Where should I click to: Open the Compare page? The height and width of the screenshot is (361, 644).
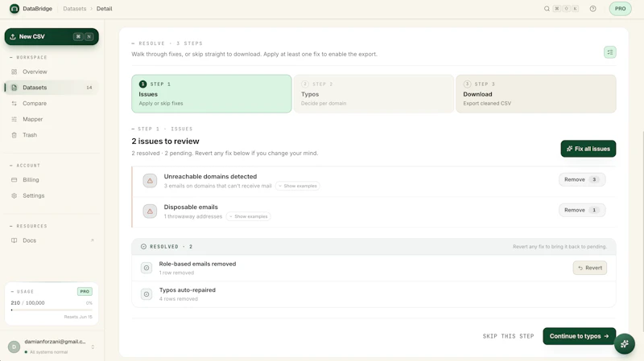[x=52, y=104]
